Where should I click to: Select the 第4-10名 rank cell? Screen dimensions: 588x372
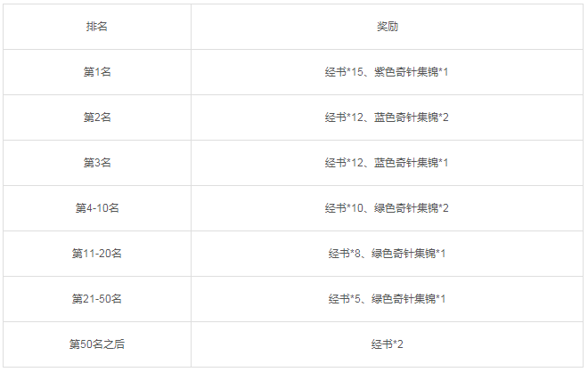coord(97,208)
